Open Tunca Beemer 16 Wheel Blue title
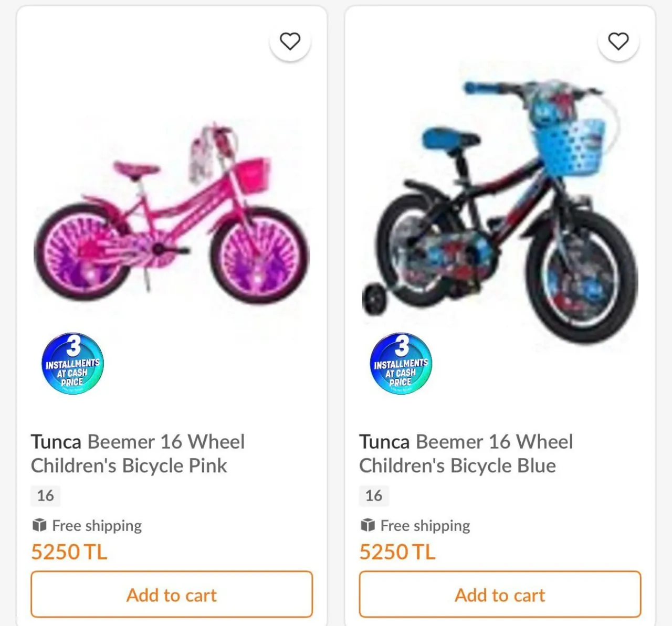Viewport: 672px width, 626px height. [466, 453]
